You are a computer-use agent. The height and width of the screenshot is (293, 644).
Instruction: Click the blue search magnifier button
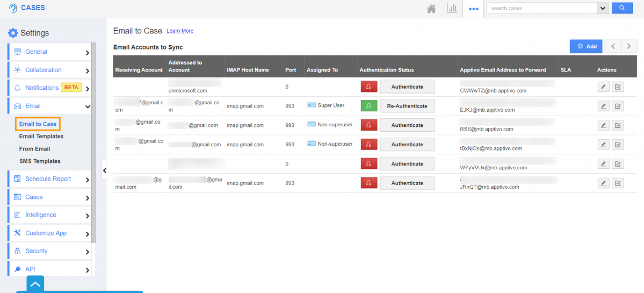(621, 8)
